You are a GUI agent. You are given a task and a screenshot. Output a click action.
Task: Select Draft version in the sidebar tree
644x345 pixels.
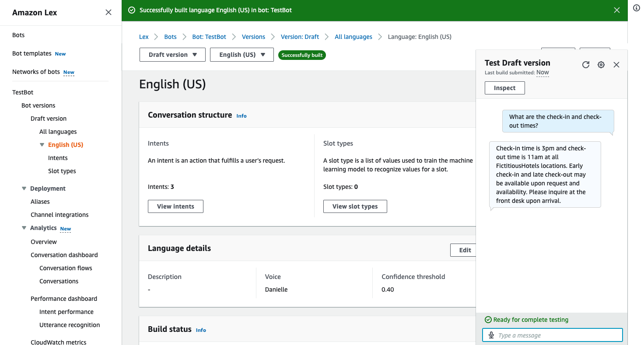pos(49,118)
